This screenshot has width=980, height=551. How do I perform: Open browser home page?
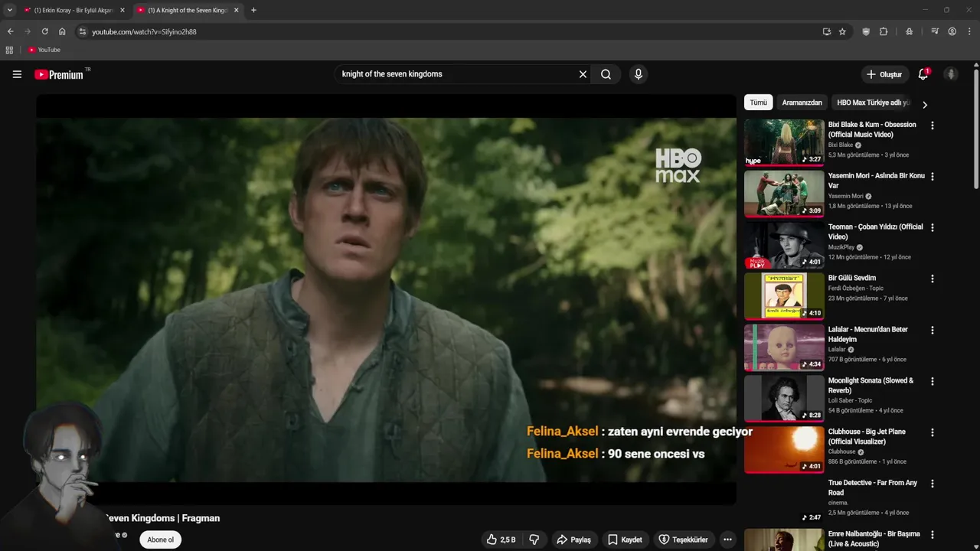pyautogui.click(x=62, y=31)
